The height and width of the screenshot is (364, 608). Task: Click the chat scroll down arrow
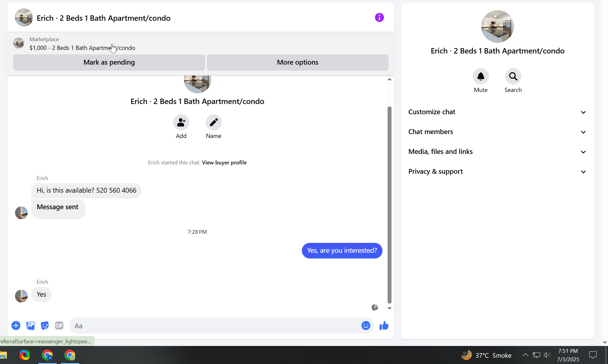pos(389,308)
